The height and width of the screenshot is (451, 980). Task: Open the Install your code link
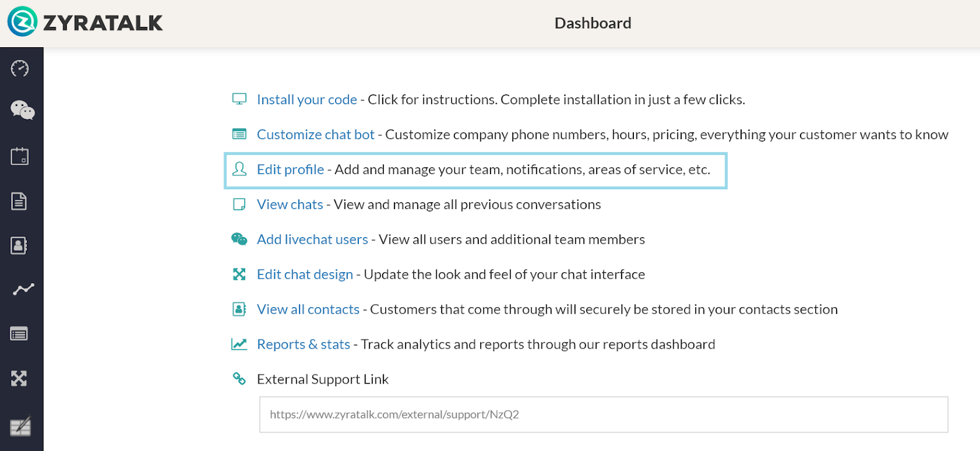(307, 100)
